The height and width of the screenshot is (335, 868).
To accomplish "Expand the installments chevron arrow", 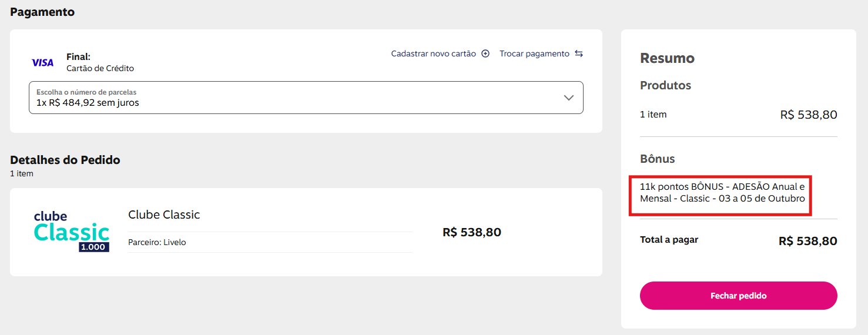I will pyautogui.click(x=568, y=98).
